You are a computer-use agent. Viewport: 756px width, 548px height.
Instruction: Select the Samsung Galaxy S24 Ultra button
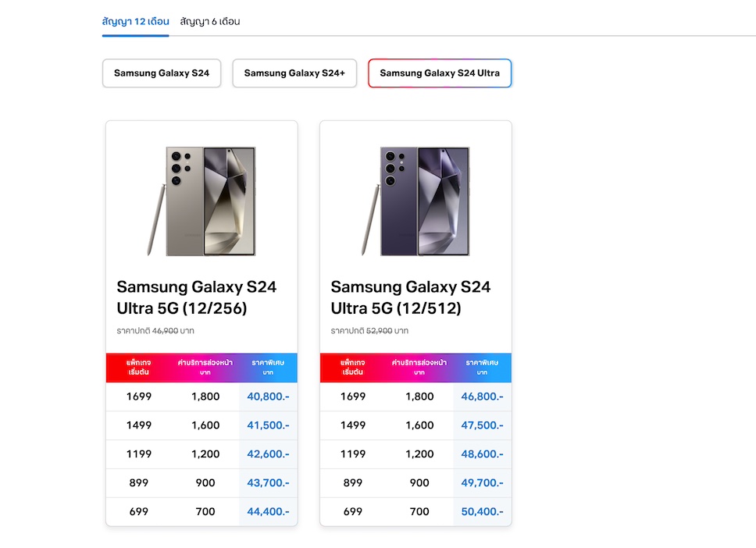440,73
